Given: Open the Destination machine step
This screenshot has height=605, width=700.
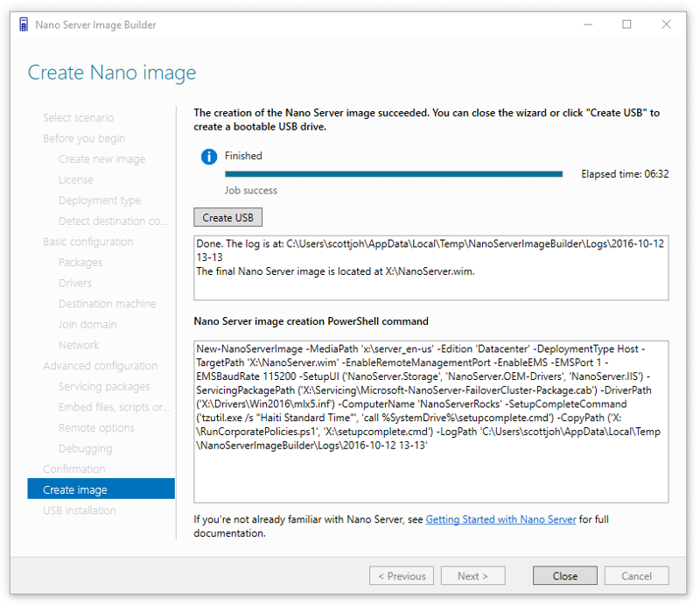Looking at the screenshot, I should pyautogui.click(x=107, y=304).
